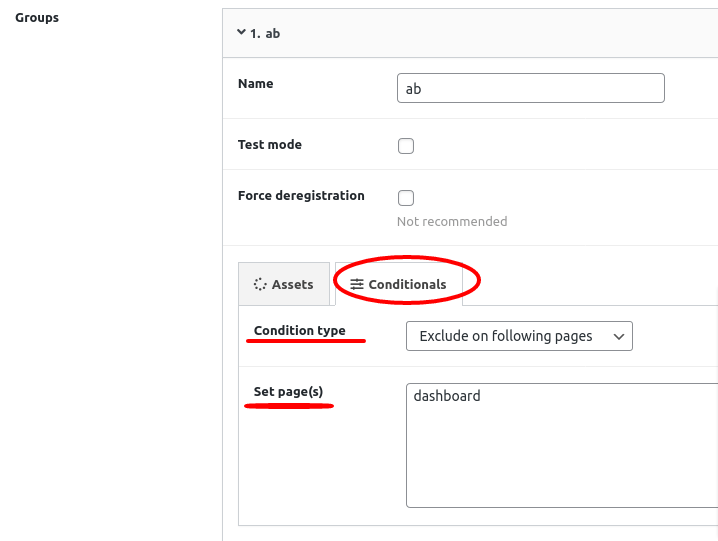Switch to the Assets tab
Image resolution: width=718 pixels, height=541 pixels.
click(284, 284)
